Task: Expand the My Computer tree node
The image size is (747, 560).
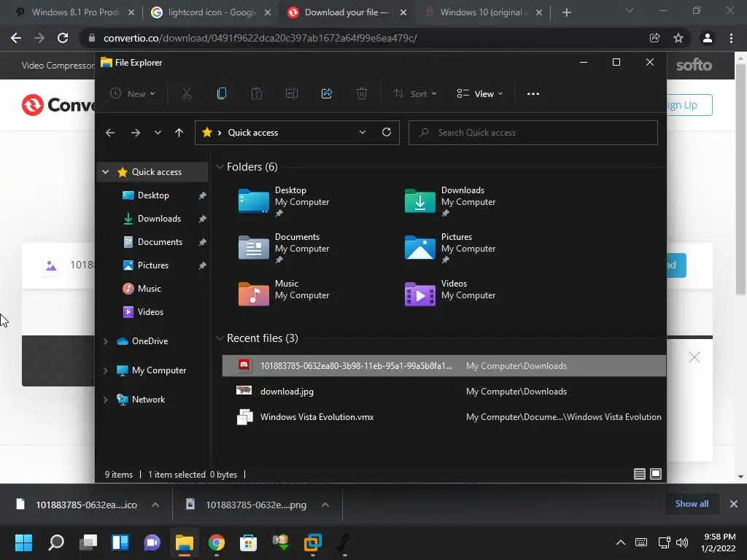Action: 106,370
